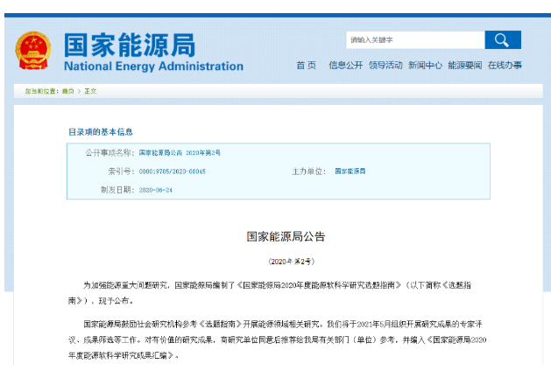Click the national emblem logo
This screenshot has height=392, width=551.
(x=33, y=51)
